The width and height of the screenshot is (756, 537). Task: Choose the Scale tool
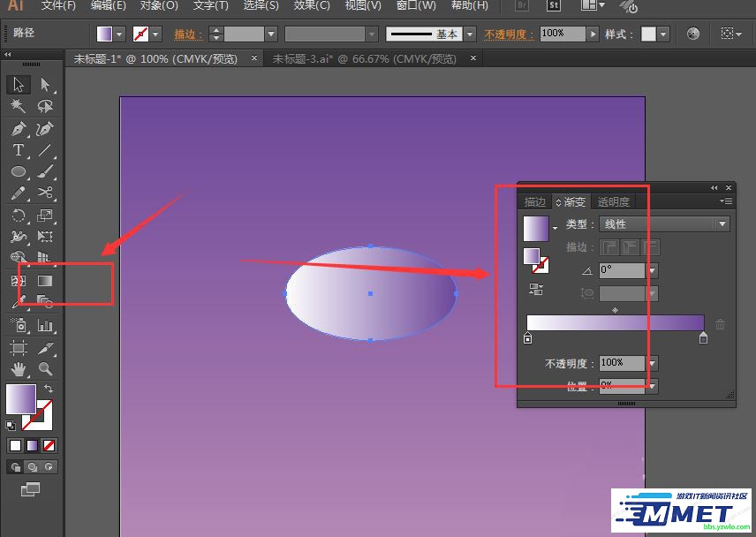45,215
